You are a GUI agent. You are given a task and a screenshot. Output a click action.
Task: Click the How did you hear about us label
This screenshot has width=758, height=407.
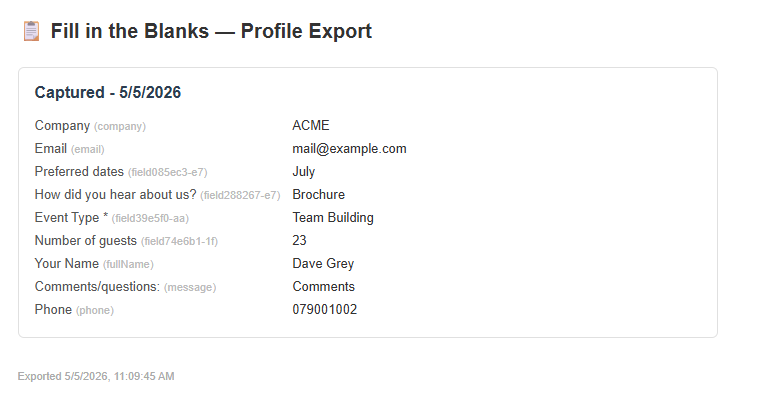[116, 194]
